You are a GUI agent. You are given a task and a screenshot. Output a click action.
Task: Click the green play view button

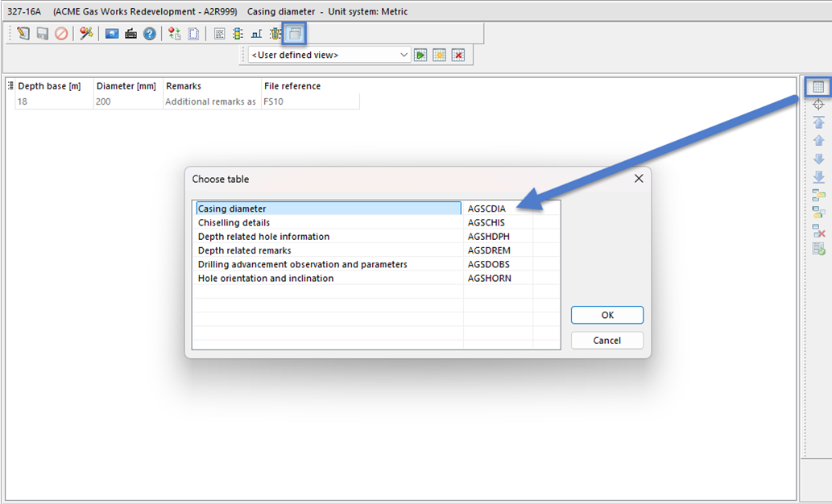point(420,55)
